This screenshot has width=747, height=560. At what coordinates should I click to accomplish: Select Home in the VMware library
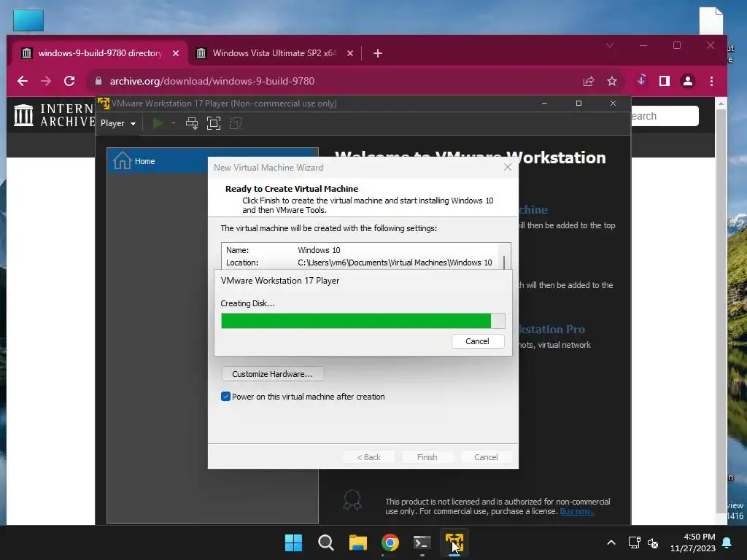tap(212, 161)
